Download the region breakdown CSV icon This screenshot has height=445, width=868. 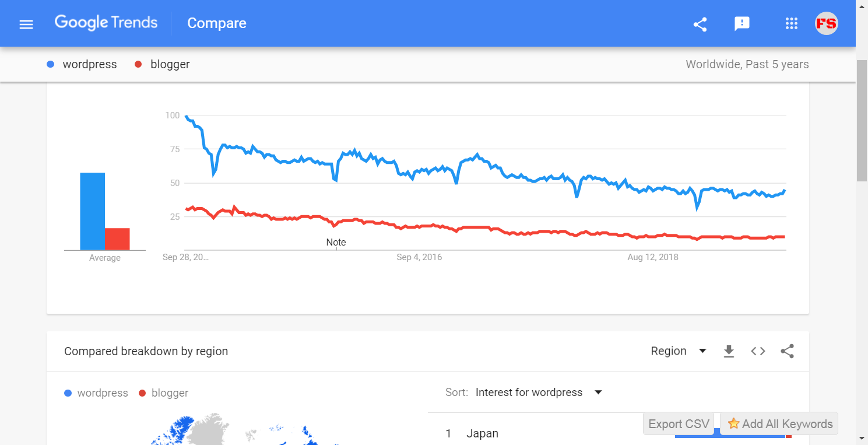point(729,351)
